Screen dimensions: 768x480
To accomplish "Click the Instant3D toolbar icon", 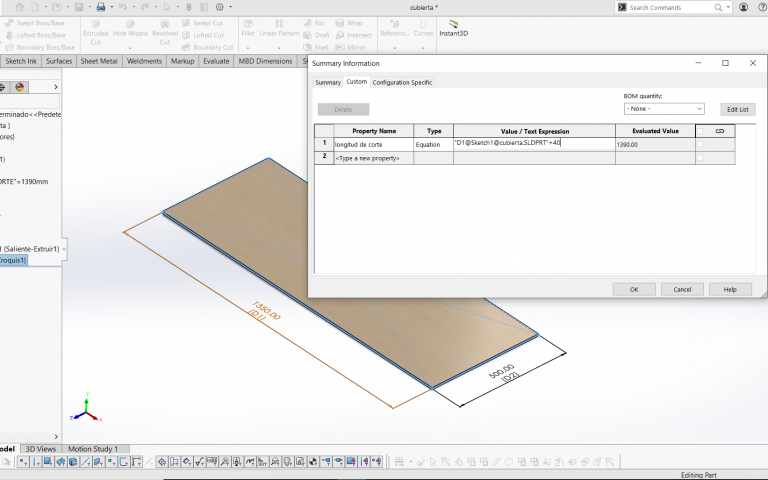I will coord(455,28).
